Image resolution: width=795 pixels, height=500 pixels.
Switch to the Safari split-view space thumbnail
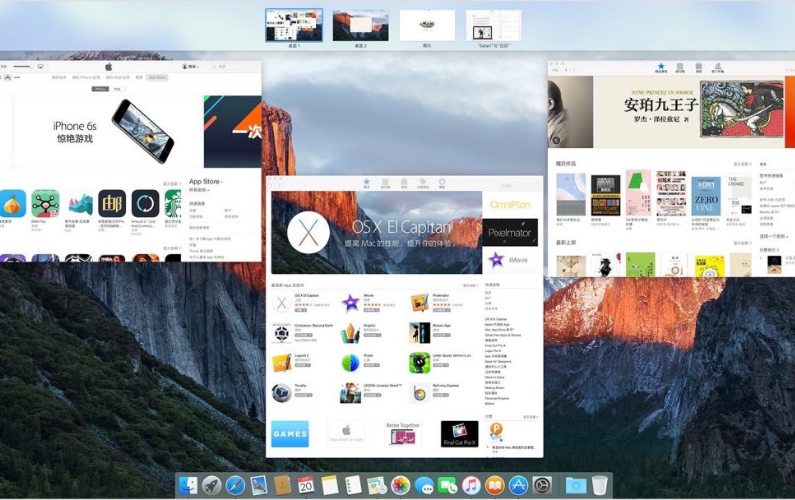(x=493, y=25)
